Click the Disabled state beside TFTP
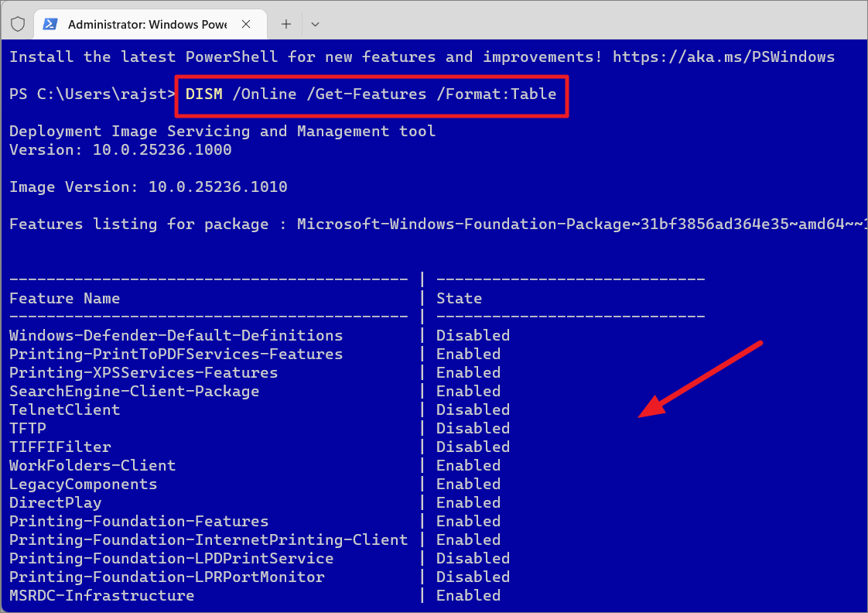 pyautogui.click(x=473, y=428)
